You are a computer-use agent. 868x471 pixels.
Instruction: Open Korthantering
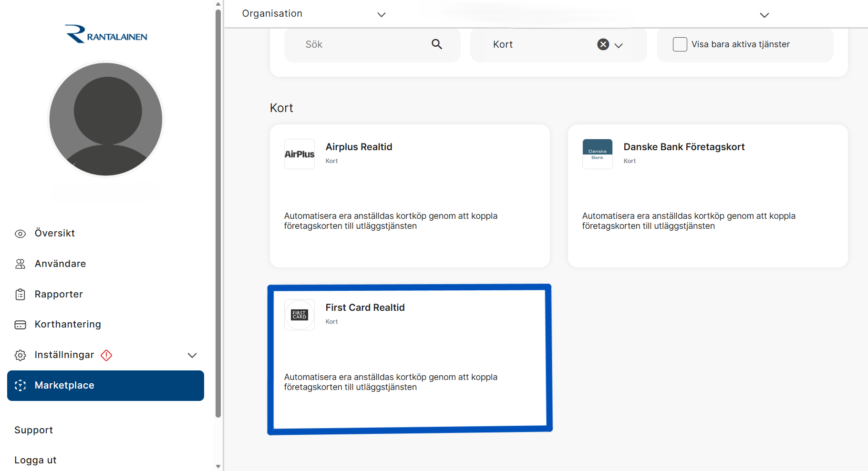tap(68, 324)
